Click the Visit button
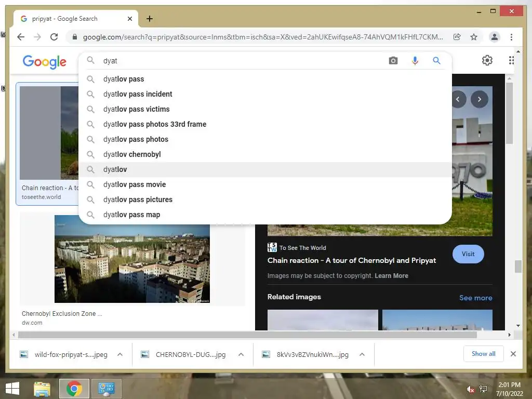 (468, 254)
